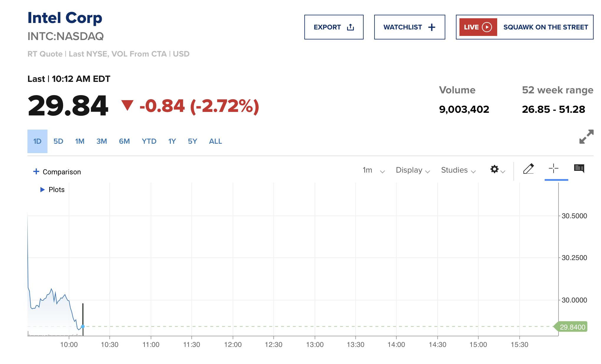Add comparison with the plus icon
601x364 pixels.
[36, 172]
